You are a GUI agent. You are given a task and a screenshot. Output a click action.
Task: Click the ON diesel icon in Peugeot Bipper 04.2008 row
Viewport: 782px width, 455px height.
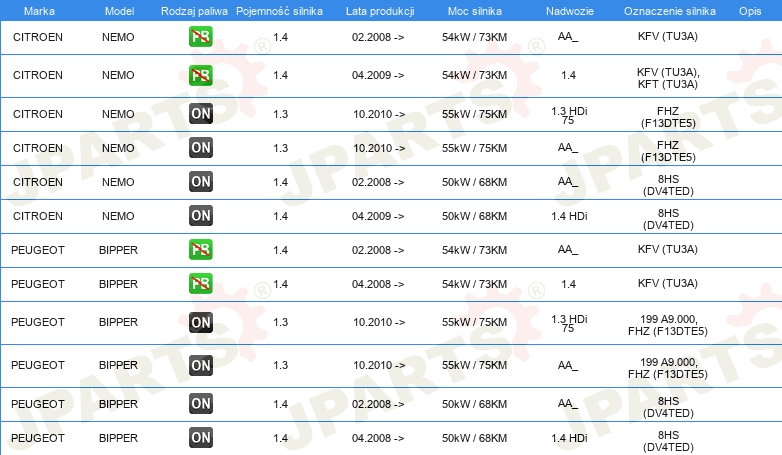point(200,438)
